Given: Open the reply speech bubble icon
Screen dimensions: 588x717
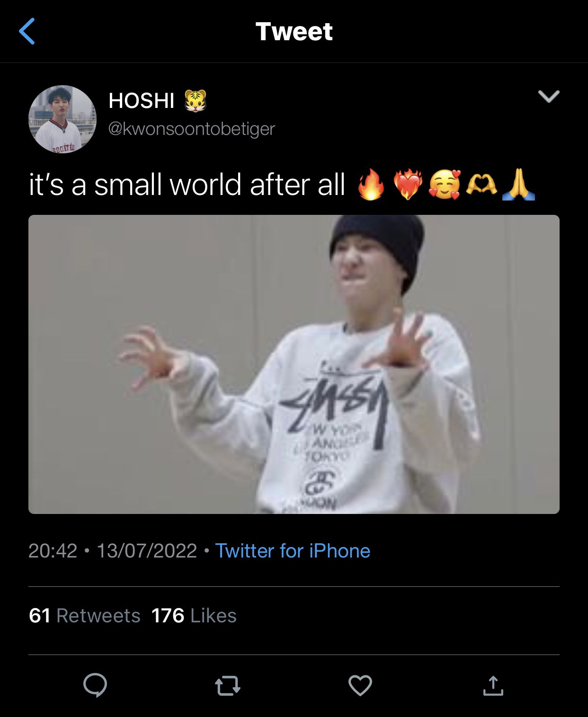Looking at the screenshot, I should tap(95, 685).
